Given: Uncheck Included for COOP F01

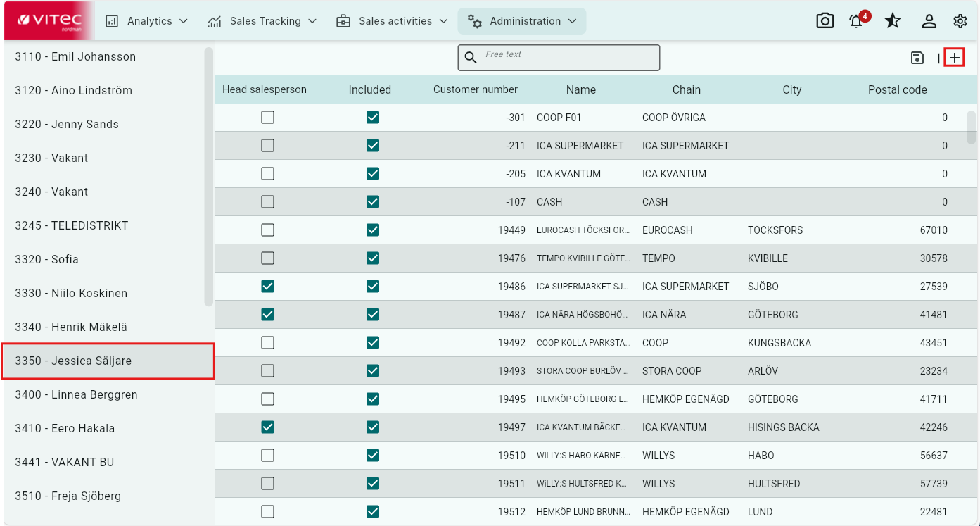Looking at the screenshot, I should point(373,118).
